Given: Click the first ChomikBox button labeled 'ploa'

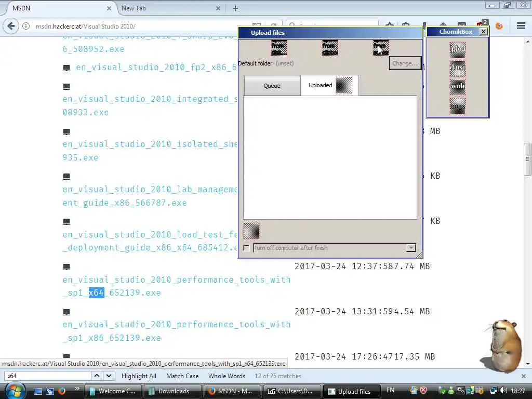Looking at the screenshot, I should (x=457, y=49).
